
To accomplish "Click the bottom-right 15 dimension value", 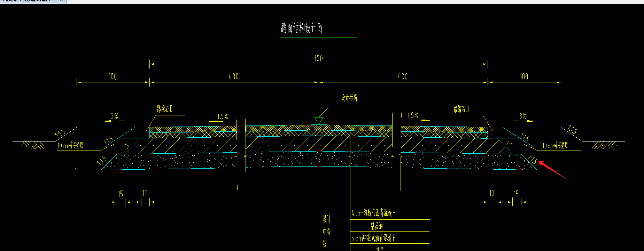I will (x=516, y=194).
